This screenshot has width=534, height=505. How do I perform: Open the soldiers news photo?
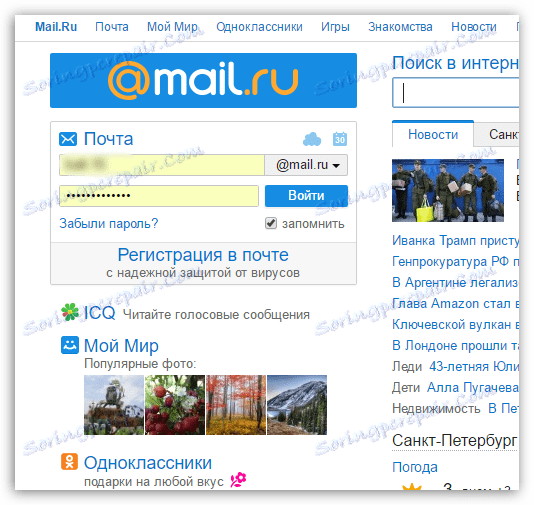pyautogui.click(x=448, y=190)
